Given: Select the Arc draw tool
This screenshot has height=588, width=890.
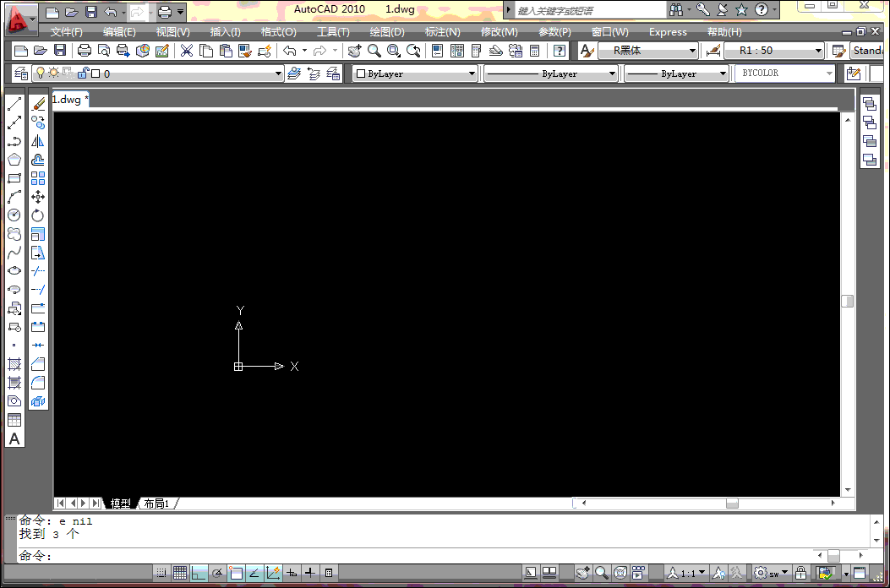Looking at the screenshot, I should click(x=14, y=196).
